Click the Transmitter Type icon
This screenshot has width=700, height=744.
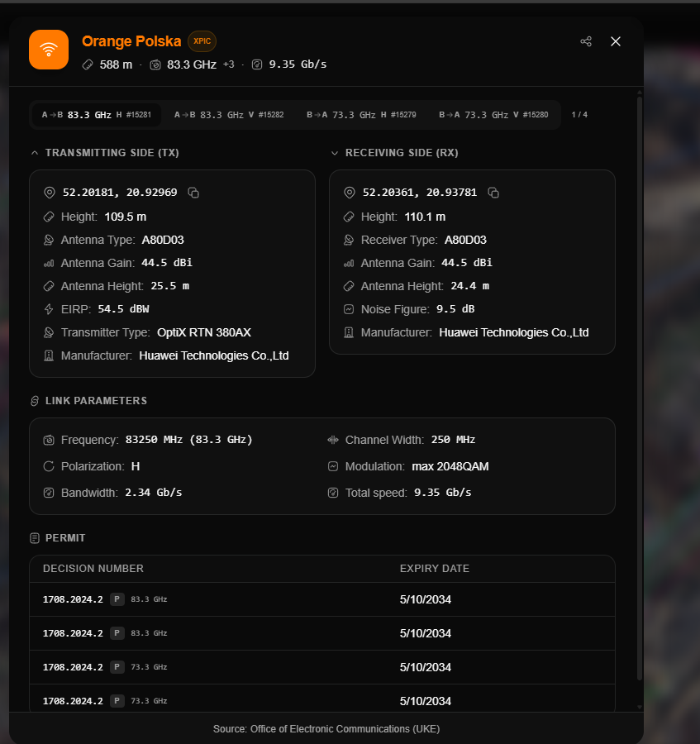point(49,332)
